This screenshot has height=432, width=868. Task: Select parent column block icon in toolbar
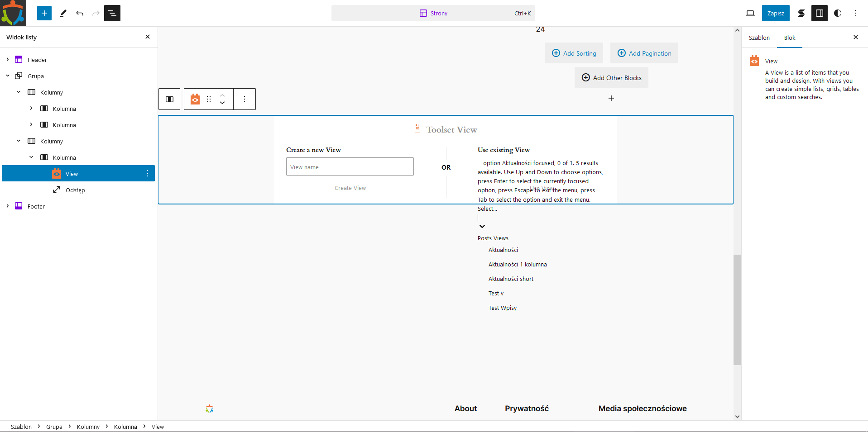pos(169,99)
